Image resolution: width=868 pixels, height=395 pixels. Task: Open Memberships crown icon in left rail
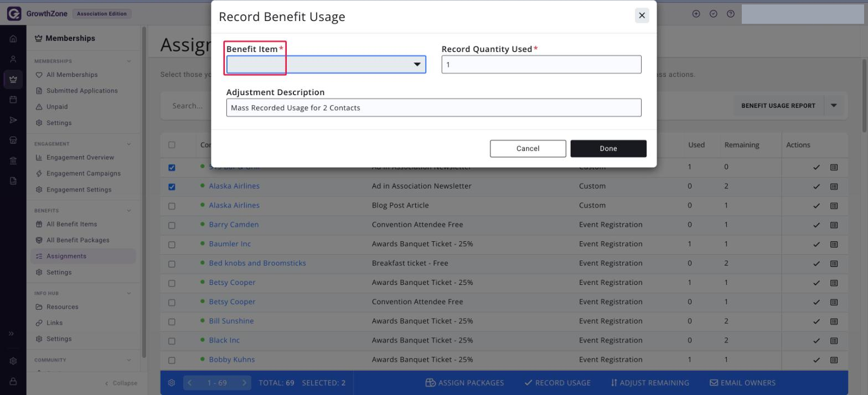[x=13, y=79]
